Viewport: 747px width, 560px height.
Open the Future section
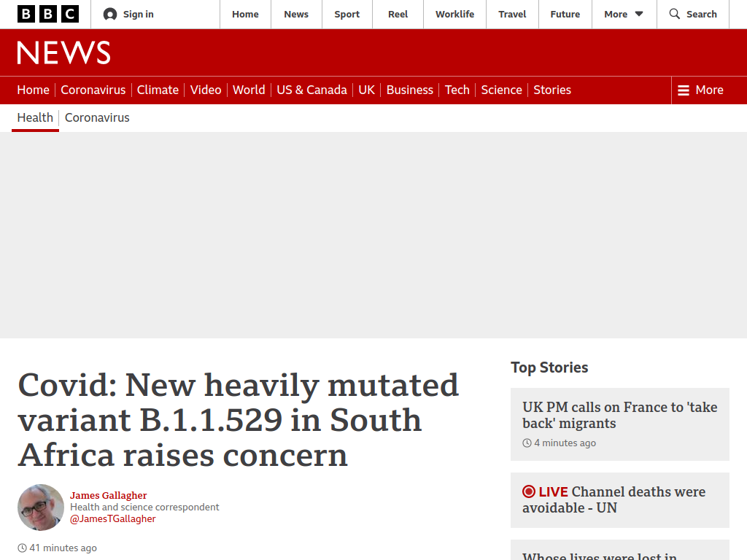(565, 15)
